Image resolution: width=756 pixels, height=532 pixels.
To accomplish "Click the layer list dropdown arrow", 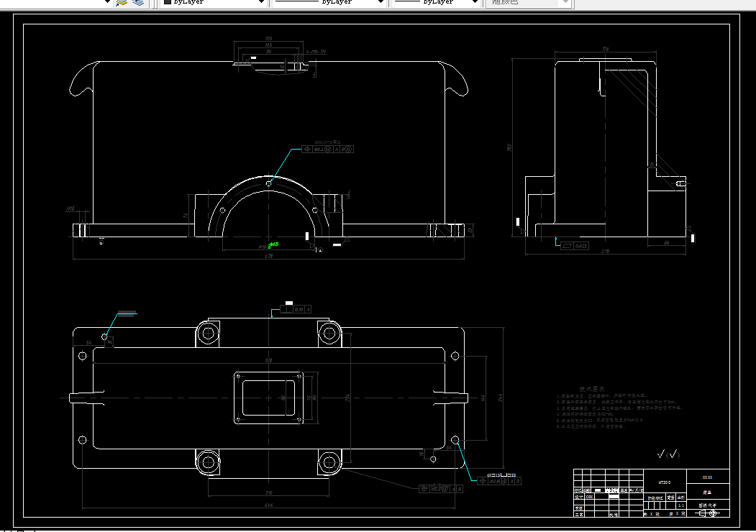I will pos(107,2).
